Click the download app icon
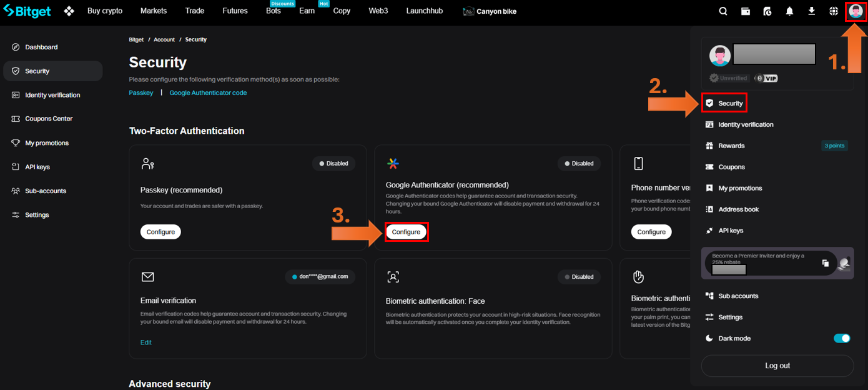This screenshot has width=868, height=390. coord(812,11)
